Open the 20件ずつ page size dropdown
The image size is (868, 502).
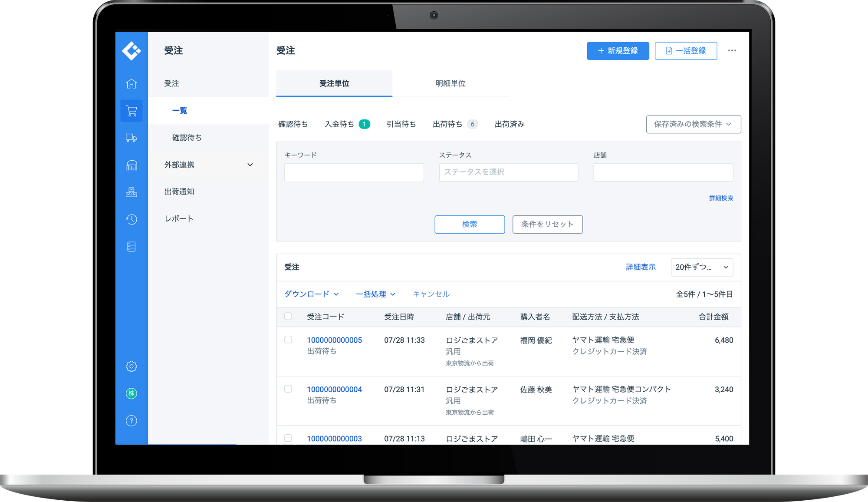[701, 268]
